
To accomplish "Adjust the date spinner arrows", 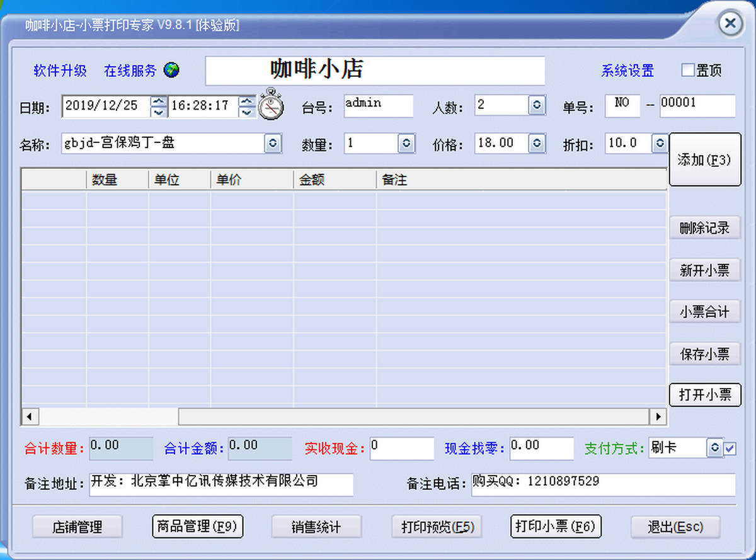I will (x=159, y=106).
